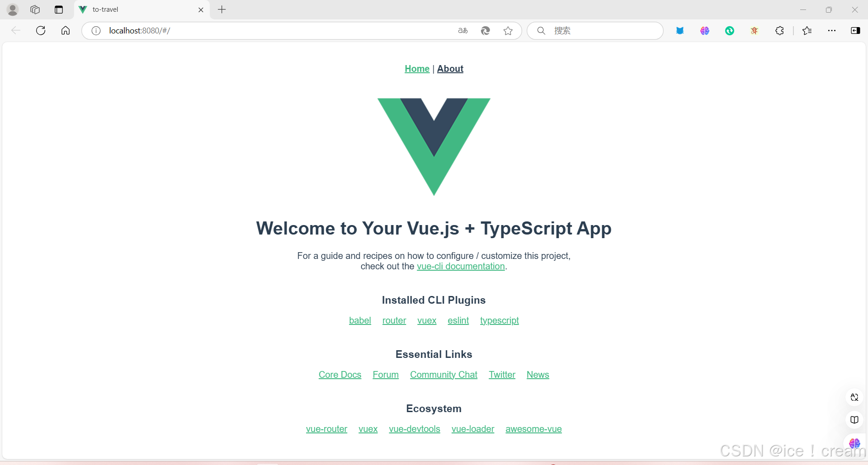Image resolution: width=868 pixels, height=465 pixels.
Task: Open the Tampermonkey monkey extension icon
Action: click(754, 31)
